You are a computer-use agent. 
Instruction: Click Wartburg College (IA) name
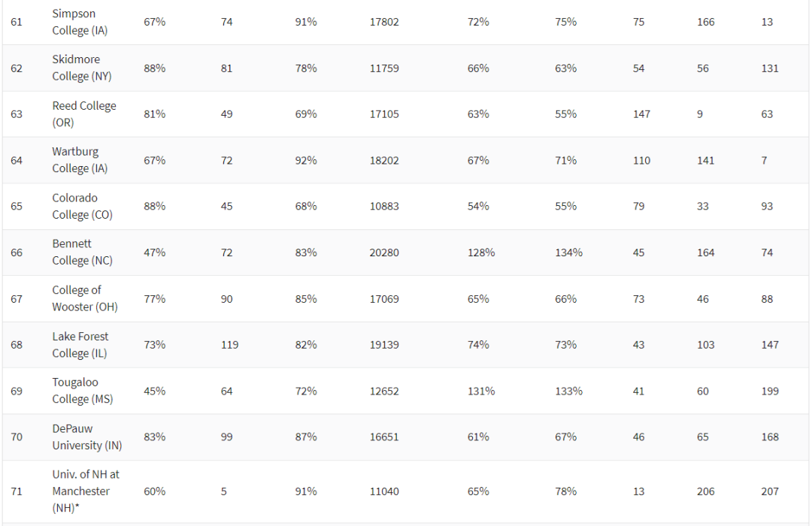[x=80, y=160]
